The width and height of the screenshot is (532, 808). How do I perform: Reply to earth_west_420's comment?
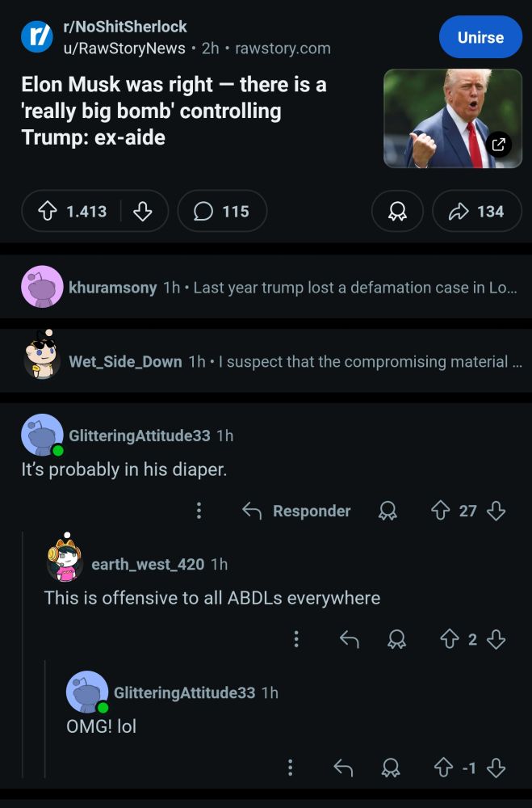[350, 639]
